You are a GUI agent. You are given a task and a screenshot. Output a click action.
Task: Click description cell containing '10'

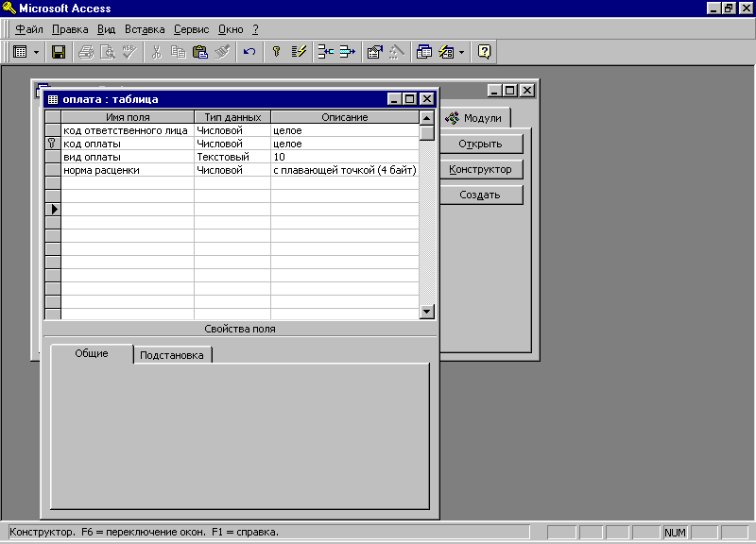pos(345,157)
